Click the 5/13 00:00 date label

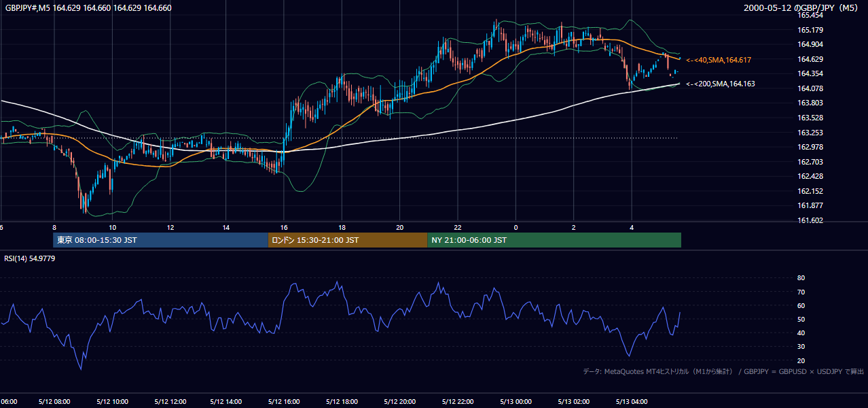pyautogui.click(x=516, y=402)
